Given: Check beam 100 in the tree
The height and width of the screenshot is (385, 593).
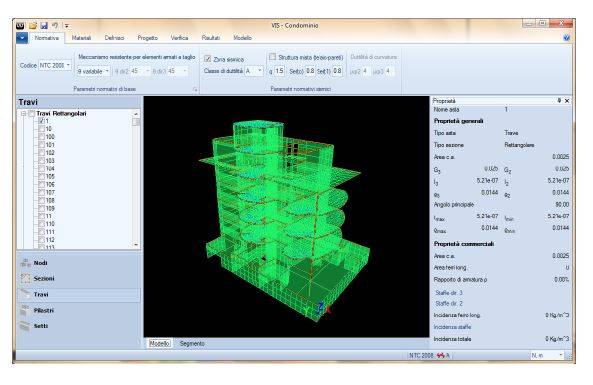Looking at the screenshot, I should click(x=41, y=137).
